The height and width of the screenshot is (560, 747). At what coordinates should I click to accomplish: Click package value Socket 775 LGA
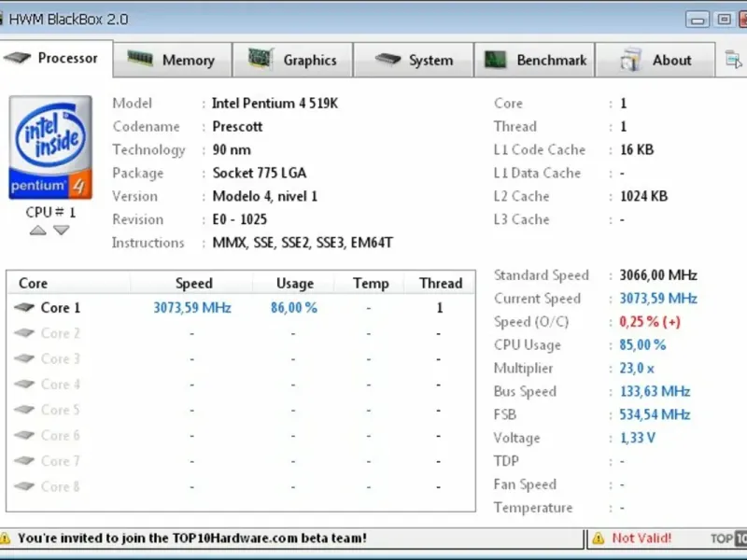pos(260,173)
